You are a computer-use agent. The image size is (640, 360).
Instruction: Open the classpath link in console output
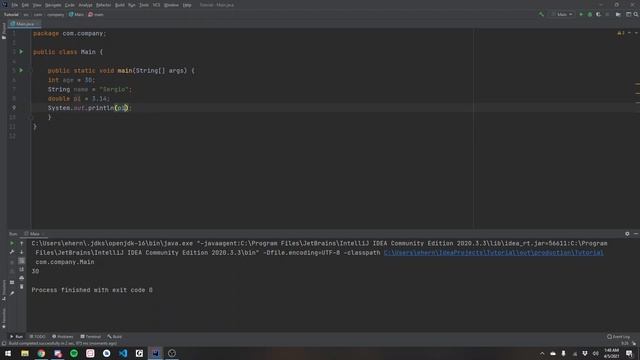point(493,253)
